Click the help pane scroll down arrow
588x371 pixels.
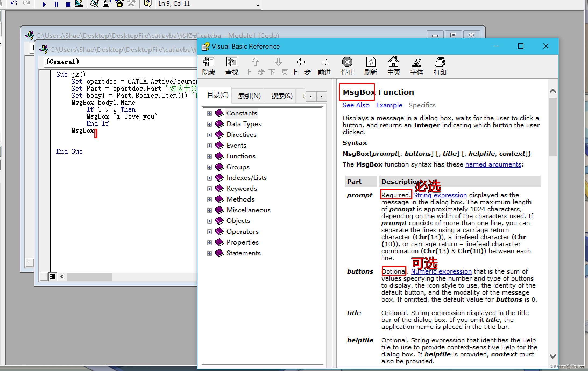pyautogui.click(x=553, y=356)
